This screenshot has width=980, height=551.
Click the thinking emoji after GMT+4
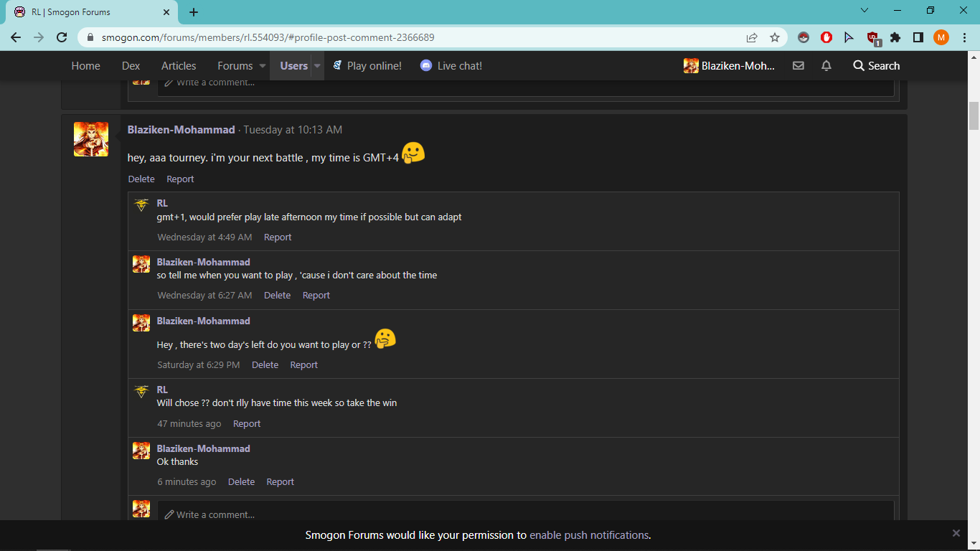coord(413,153)
